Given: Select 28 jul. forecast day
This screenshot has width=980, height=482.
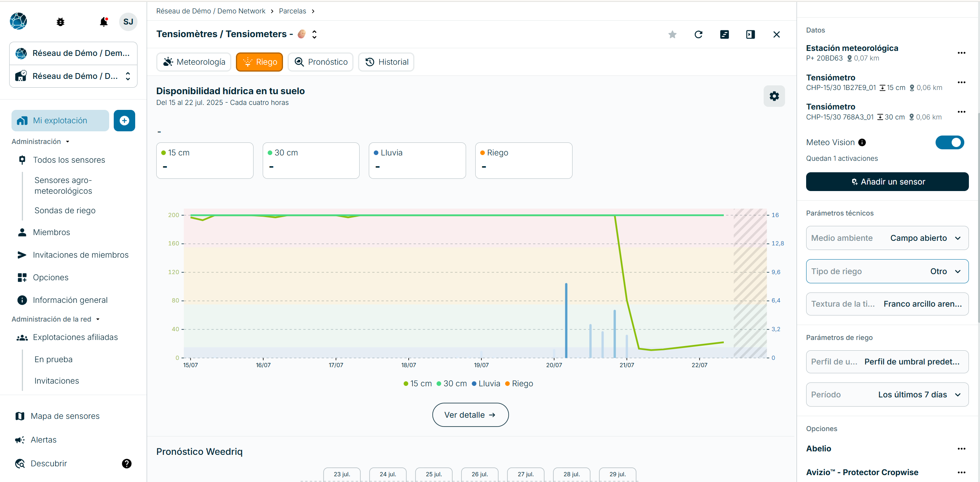Looking at the screenshot, I should (x=572, y=474).
